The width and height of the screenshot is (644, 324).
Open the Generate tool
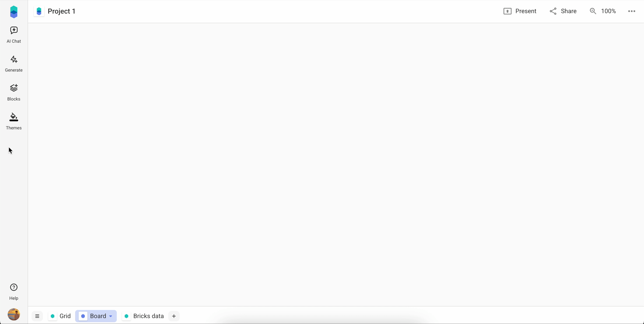[x=14, y=63]
